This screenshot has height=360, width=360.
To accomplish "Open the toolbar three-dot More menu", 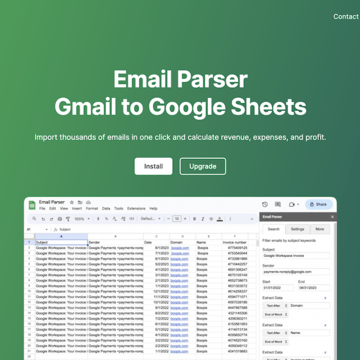I will pyautogui.click(x=230, y=219).
